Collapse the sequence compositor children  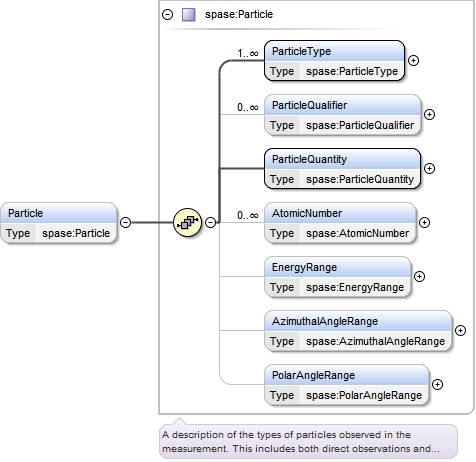coord(210,222)
